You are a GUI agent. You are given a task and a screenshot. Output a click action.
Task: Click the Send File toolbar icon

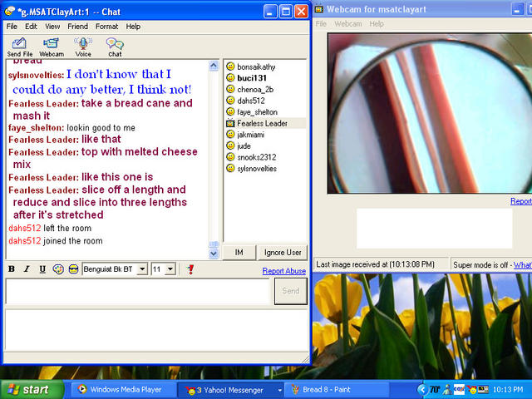[x=19, y=47]
